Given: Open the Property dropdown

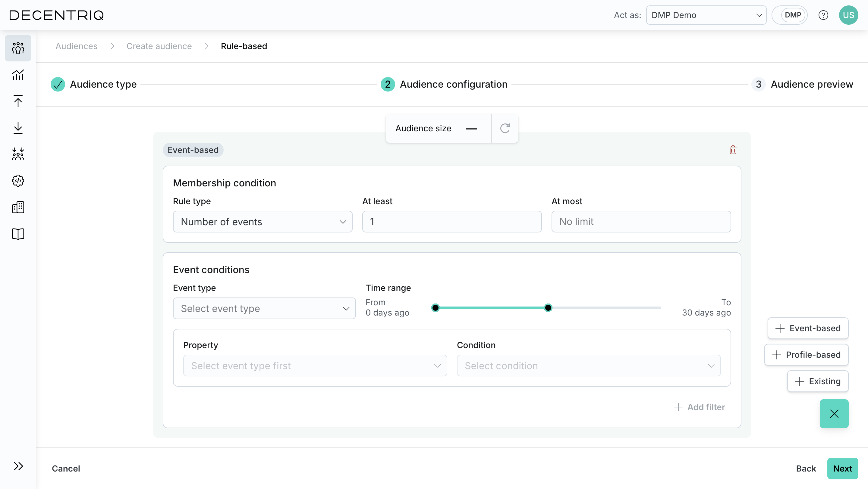Looking at the screenshot, I should [x=315, y=366].
